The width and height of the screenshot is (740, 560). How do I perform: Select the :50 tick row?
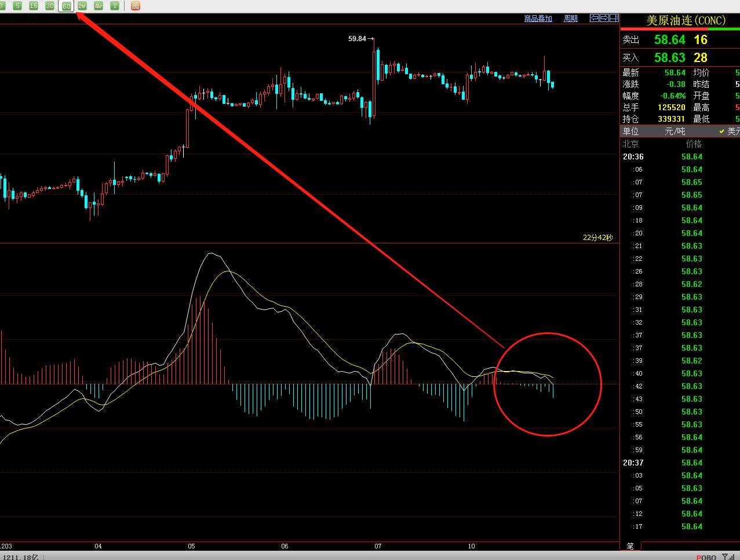[x=680, y=412]
